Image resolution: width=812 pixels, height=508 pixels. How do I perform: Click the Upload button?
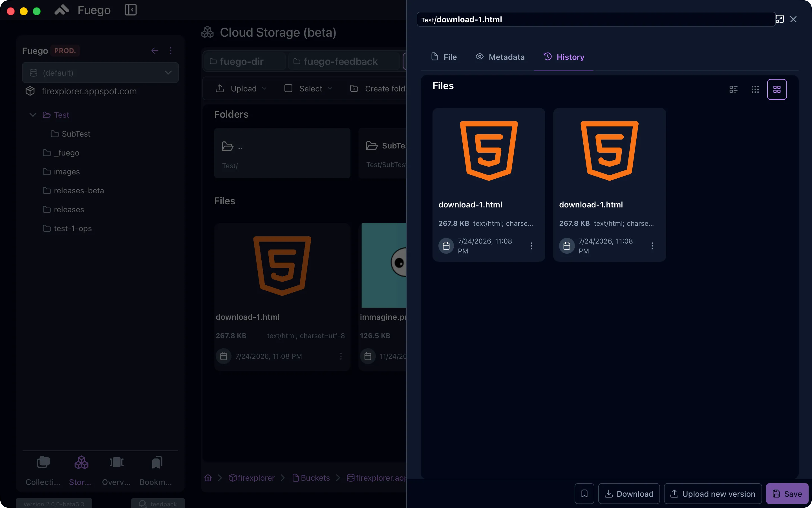[x=240, y=88]
